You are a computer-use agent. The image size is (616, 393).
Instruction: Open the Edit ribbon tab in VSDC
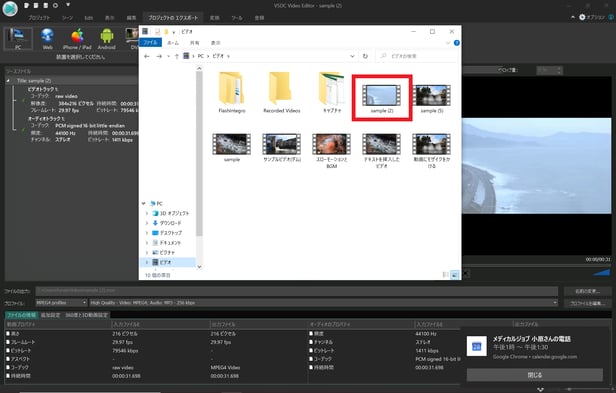(x=89, y=18)
